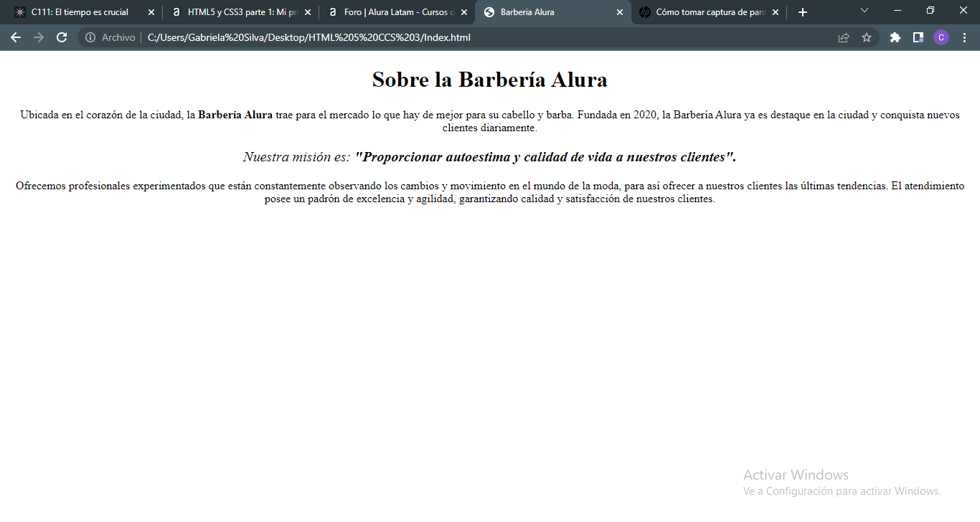Click the italic text Nuestra misión es:
This screenshot has width=980, height=522.
click(x=296, y=157)
